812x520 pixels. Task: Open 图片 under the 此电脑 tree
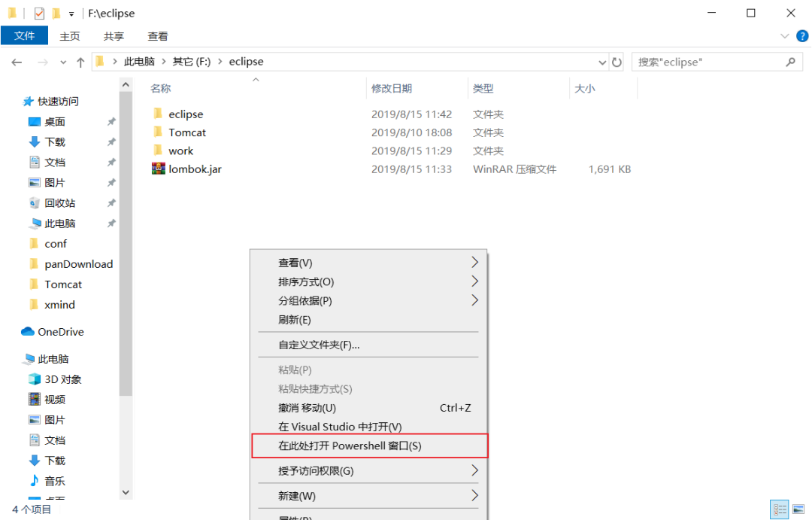pyautogui.click(x=55, y=420)
